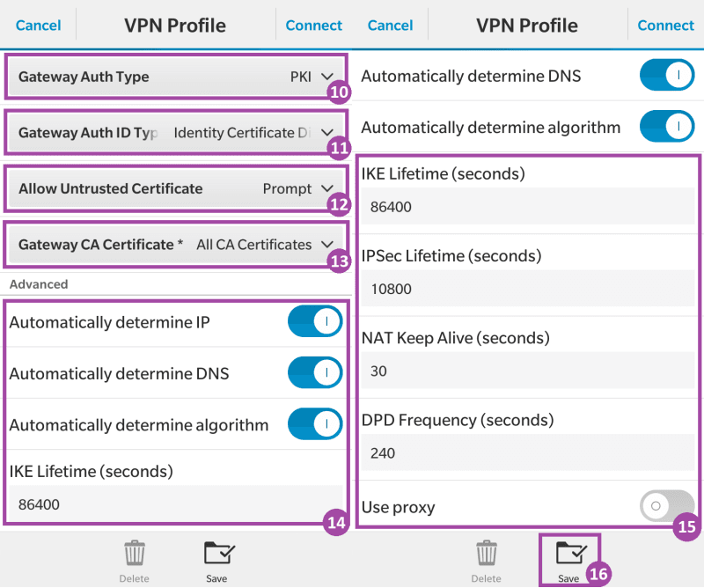Click the IKE Lifetime field in the right screen

[x=528, y=207]
